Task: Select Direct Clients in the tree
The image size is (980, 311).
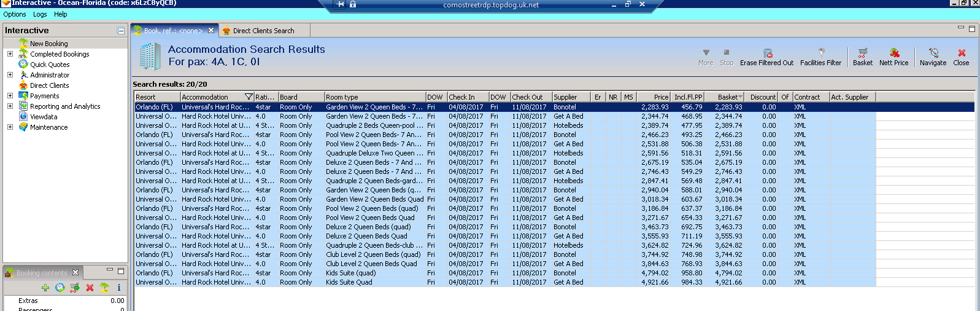Action: [x=50, y=85]
